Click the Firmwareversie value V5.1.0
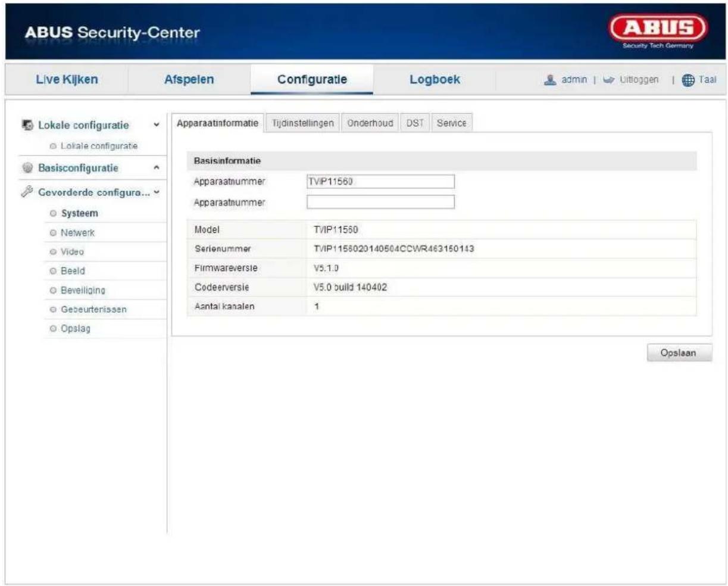Viewport: 728px width, 586px height. coord(326,268)
